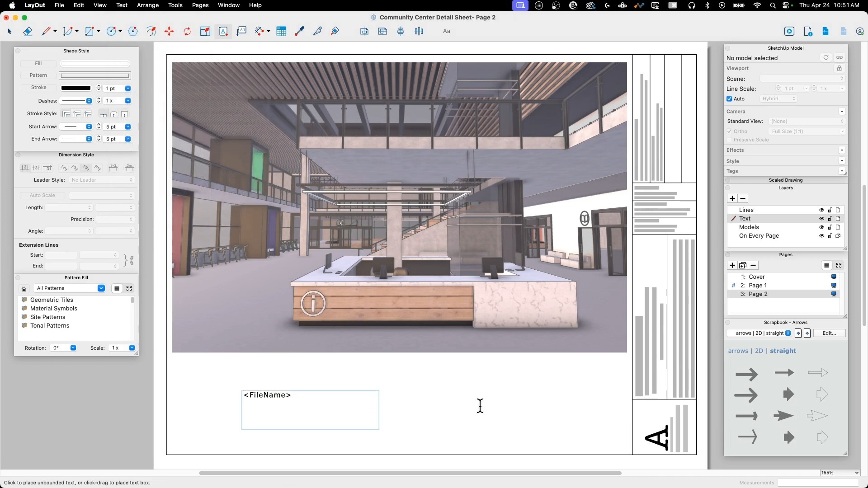The height and width of the screenshot is (488, 868).
Task: Hide the Lines layer visibility eye
Action: tap(821, 210)
